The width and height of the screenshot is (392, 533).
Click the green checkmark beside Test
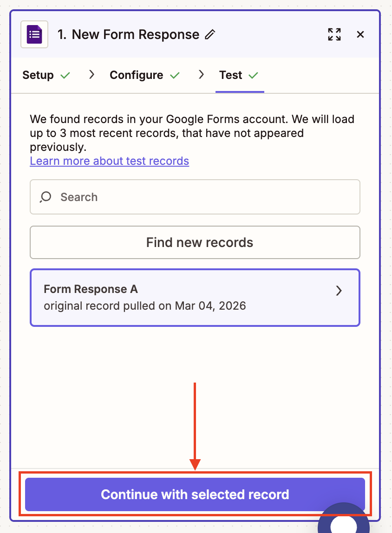coord(253,75)
